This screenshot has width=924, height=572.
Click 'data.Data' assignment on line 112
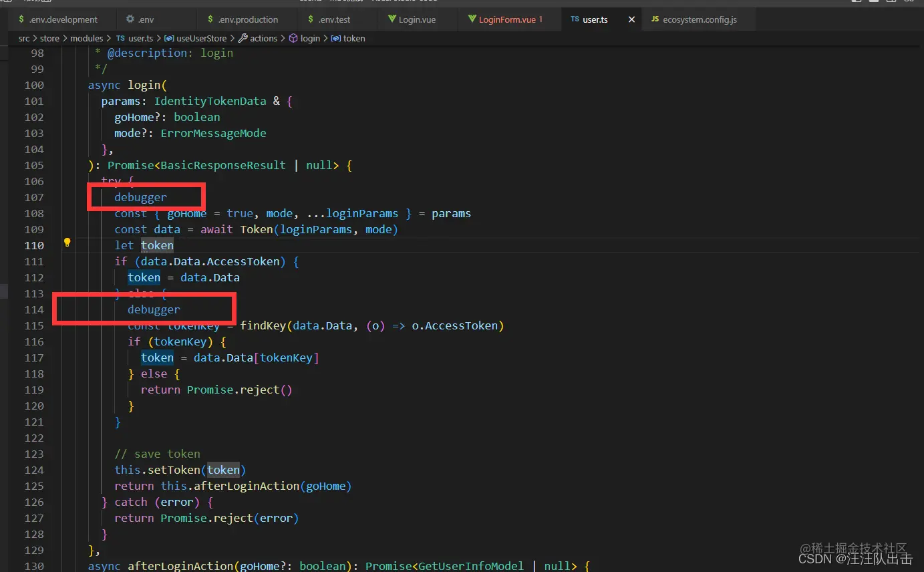[x=210, y=277]
